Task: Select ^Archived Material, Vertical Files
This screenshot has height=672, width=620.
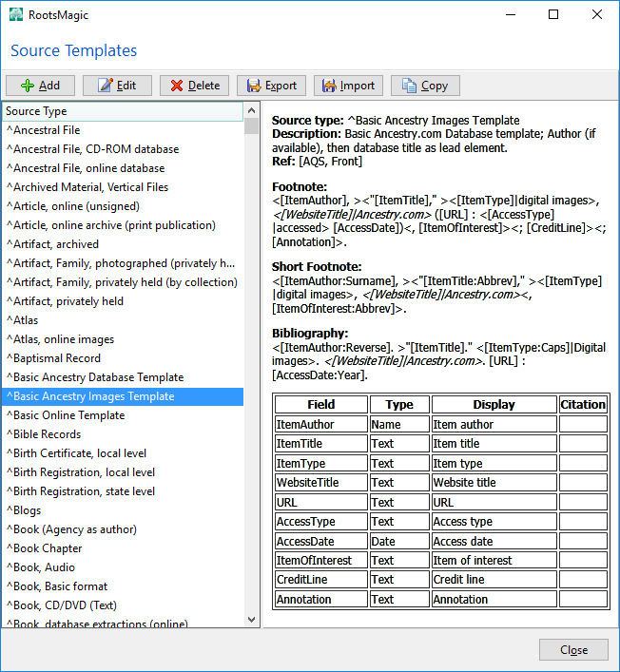Action: (x=123, y=187)
